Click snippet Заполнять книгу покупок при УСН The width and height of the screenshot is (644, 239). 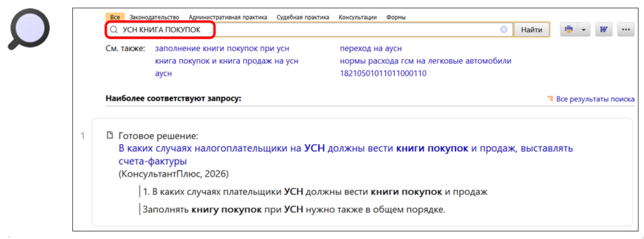click(x=294, y=209)
